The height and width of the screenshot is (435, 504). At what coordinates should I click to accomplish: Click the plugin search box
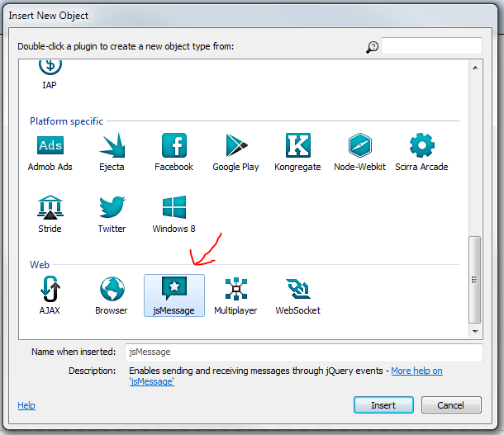point(431,46)
